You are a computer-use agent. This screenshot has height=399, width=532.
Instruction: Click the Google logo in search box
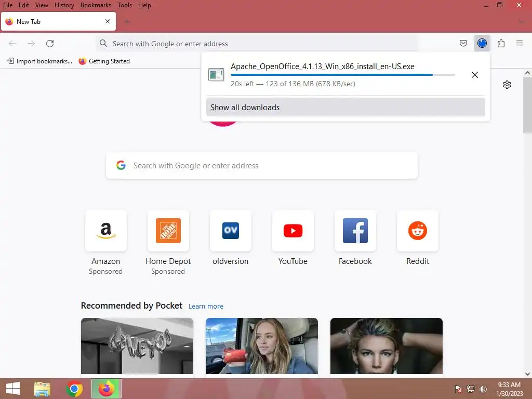121,165
